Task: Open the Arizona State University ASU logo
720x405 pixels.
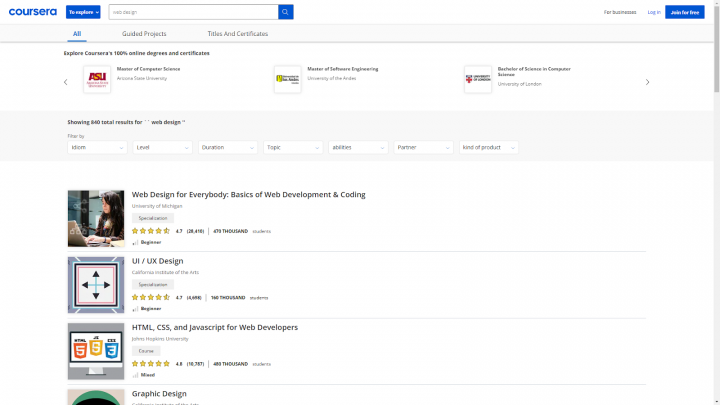Action: click(97, 79)
